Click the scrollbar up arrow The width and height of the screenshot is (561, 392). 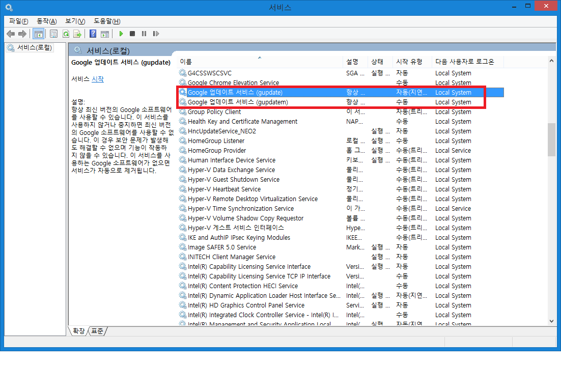click(x=551, y=61)
